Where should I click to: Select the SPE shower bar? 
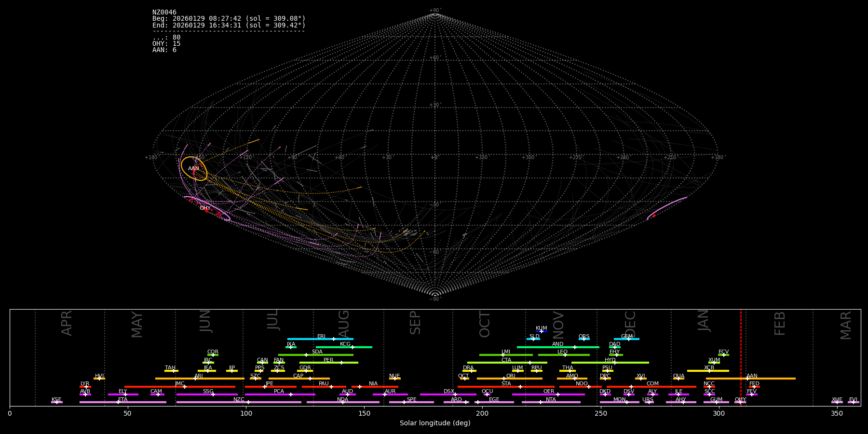(x=411, y=402)
